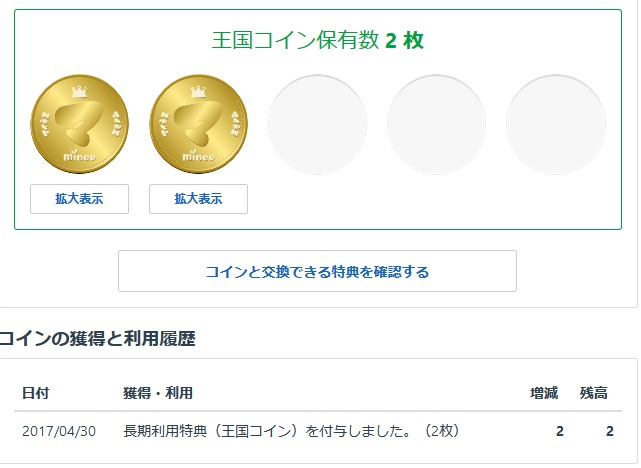This screenshot has height=468, width=641.
Task: Select the last empty coin slot
Action: click(555, 124)
